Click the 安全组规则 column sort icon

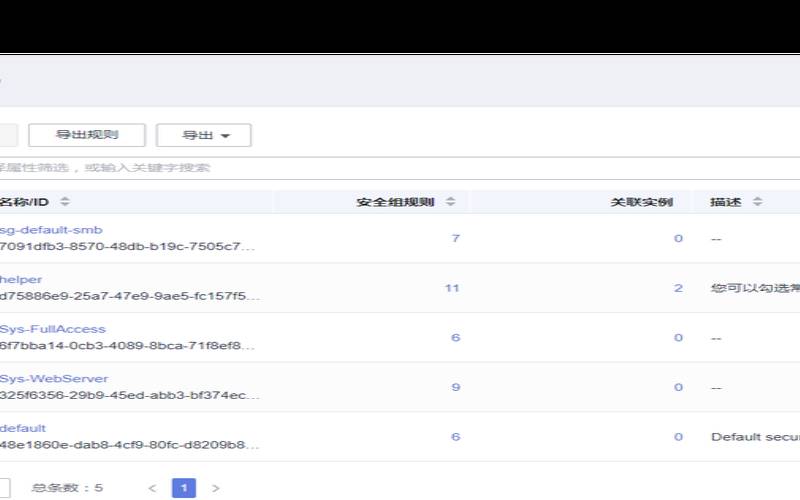click(x=450, y=202)
